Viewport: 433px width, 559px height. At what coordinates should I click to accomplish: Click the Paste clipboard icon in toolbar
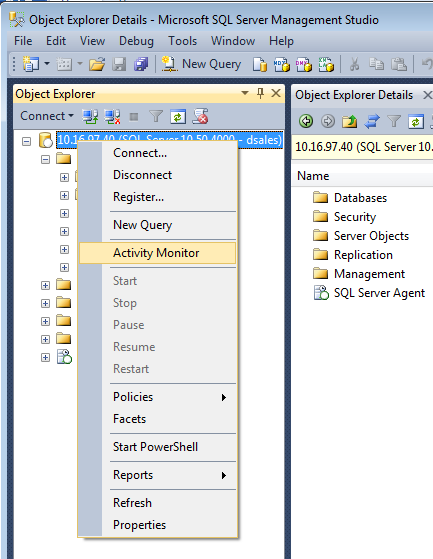pyautogui.click(x=399, y=64)
